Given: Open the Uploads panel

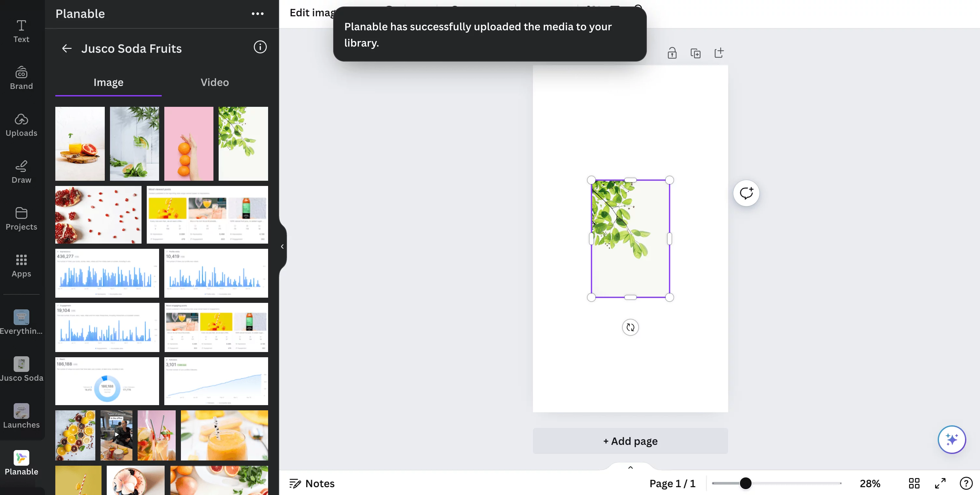Looking at the screenshot, I should [21, 124].
